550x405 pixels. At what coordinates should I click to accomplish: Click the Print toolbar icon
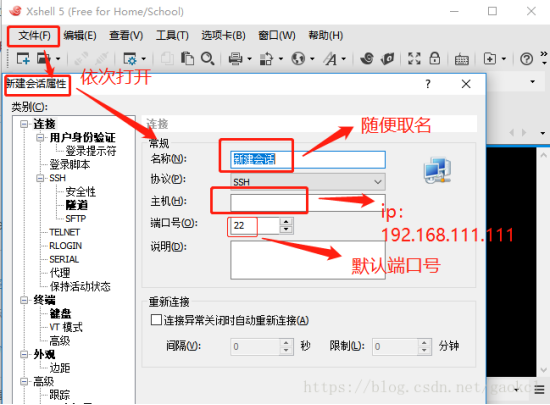[235, 59]
